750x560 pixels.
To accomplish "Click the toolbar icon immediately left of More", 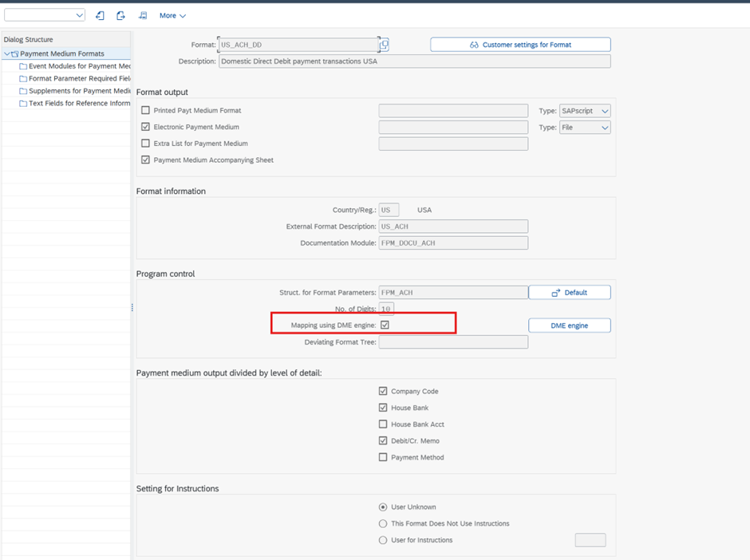I will tap(143, 15).
